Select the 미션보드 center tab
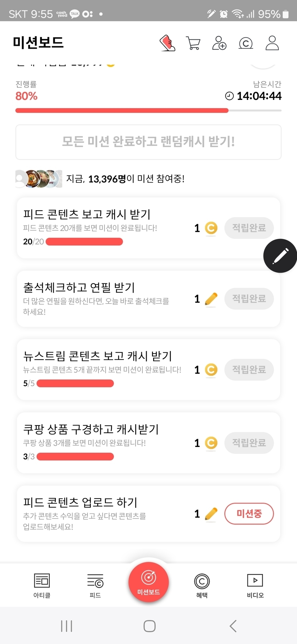 [148, 582]
